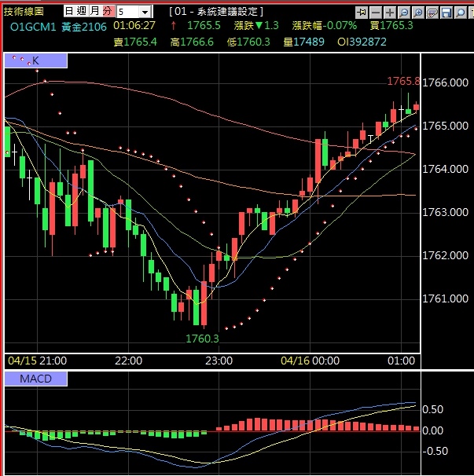Click the -0.50 MACD axis label
The width and height of the screenshot is (474, 476).
(435, 451)
